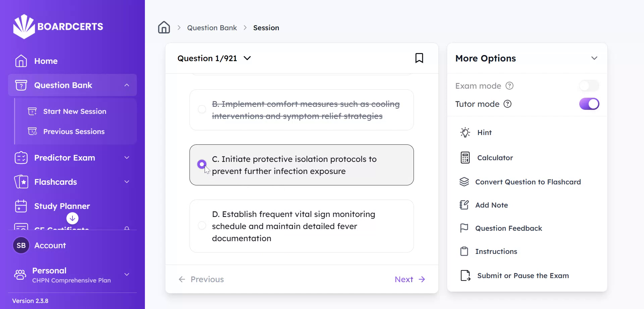Expand the Predictor Exam section
The height and width of the screenshot is (309, 644).
pos(127,158)
